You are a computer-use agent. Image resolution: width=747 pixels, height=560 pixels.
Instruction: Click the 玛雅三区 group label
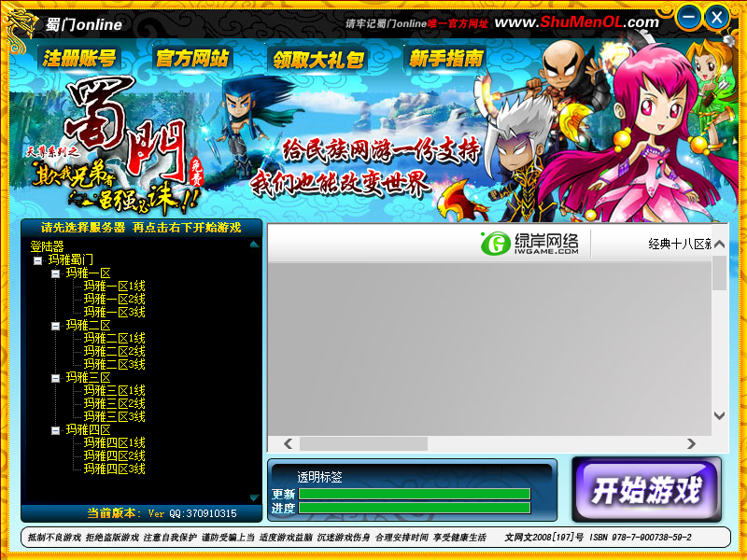88,378
